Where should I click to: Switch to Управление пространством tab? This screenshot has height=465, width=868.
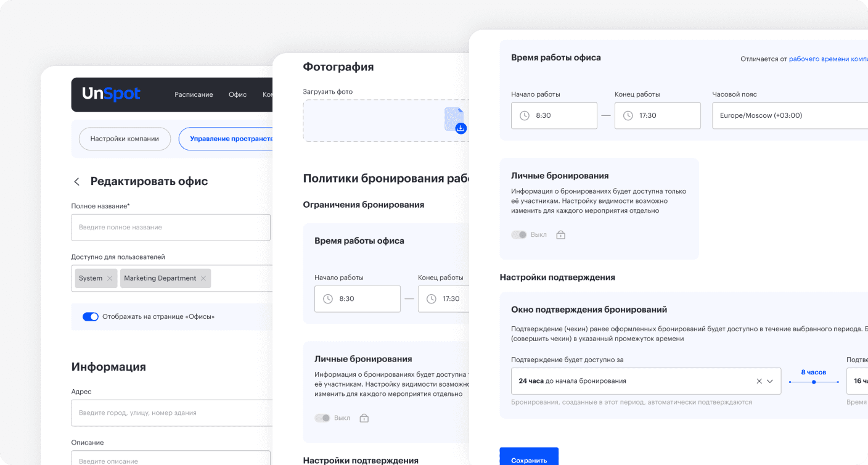(226, 139)
